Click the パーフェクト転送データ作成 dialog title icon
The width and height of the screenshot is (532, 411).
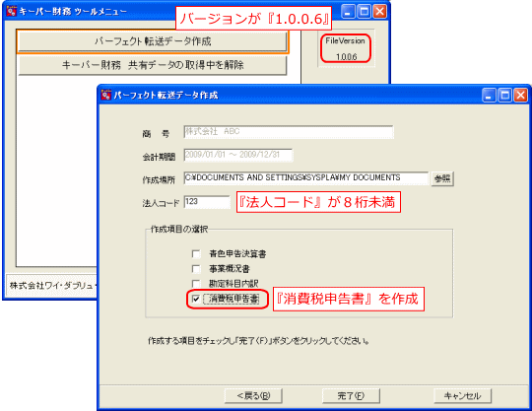(x=105, y=95)
